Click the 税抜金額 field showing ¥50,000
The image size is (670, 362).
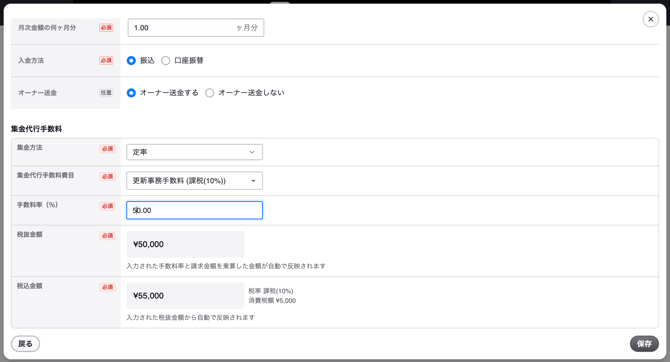point(185,244)
